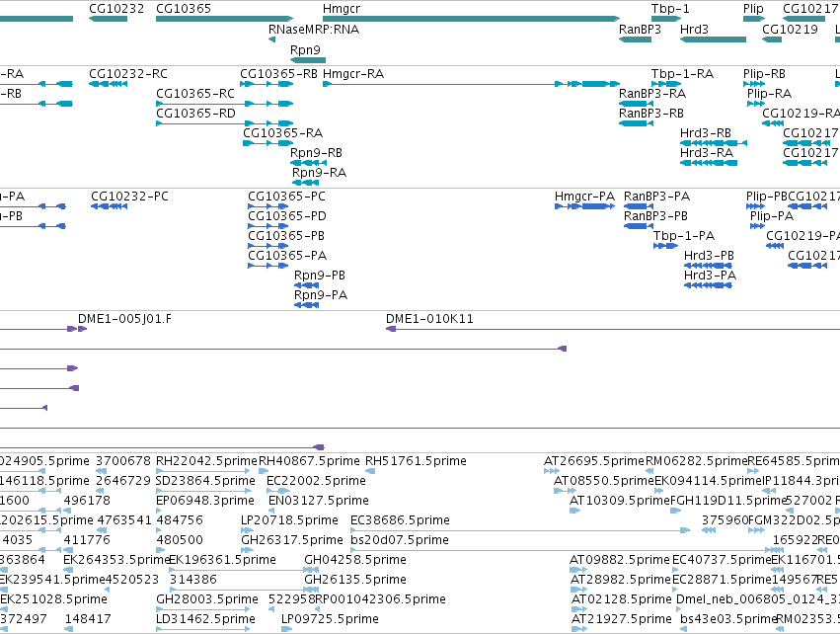Select EST LP20718.5prime

289,520
